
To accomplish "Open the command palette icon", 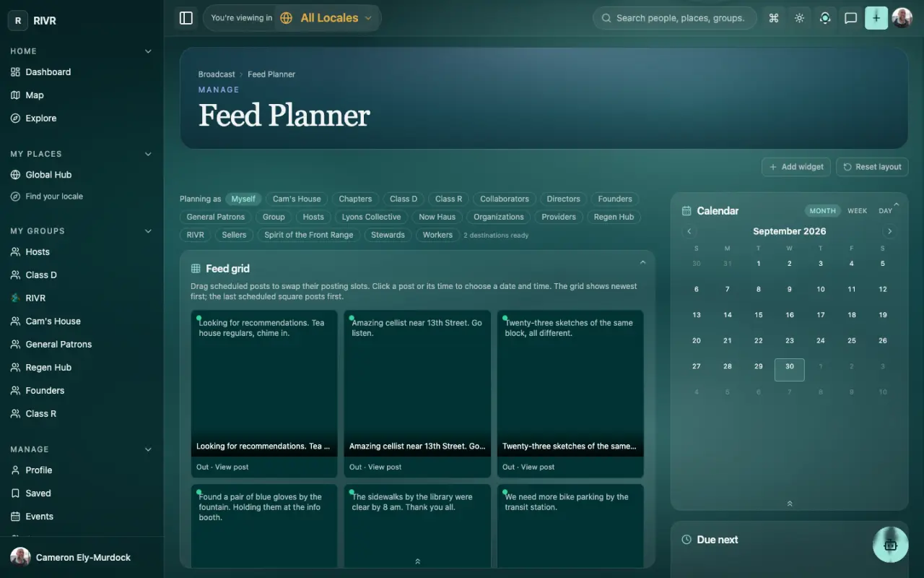I will 774,18.
